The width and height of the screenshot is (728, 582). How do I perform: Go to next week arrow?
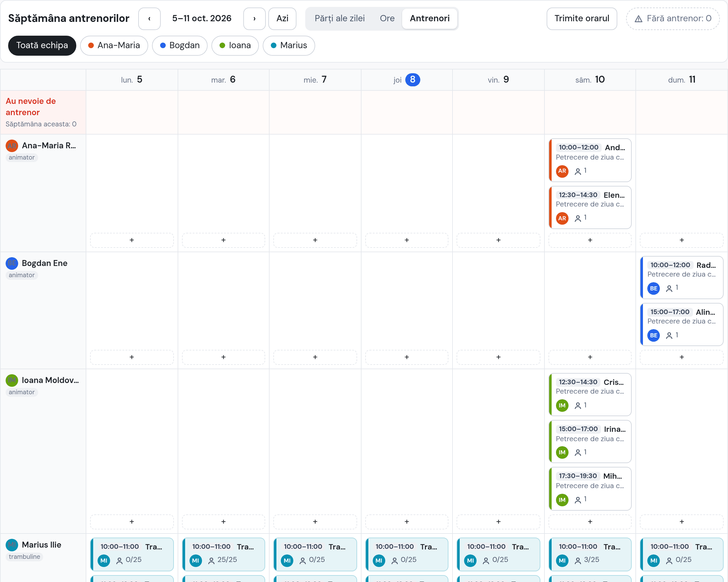(x=254, y=18)
